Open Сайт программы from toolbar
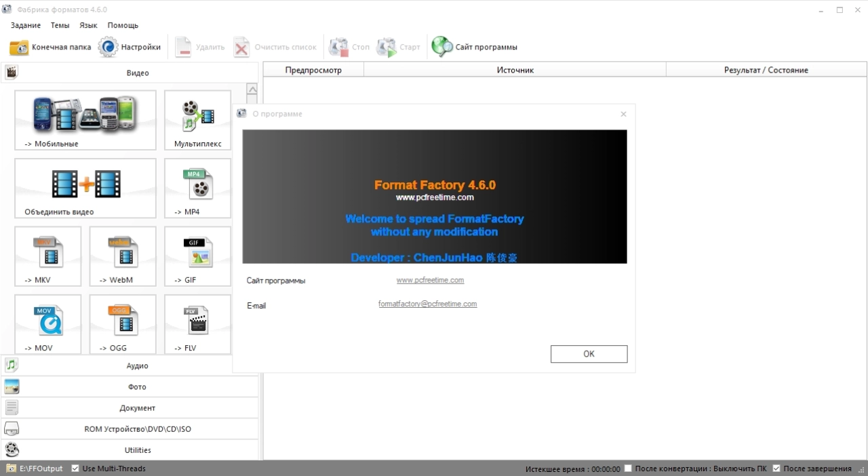The height and width of the screenshot is (476, 868). (475, 47)
